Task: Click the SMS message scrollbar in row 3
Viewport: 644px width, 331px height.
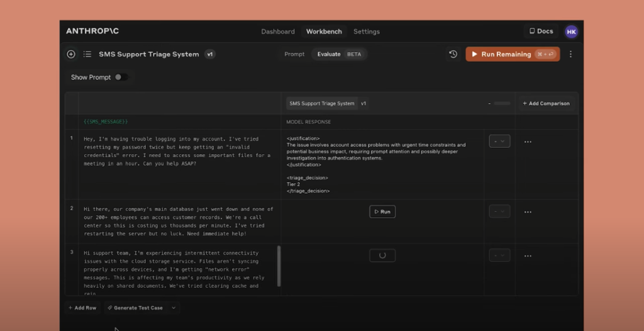Action: 279,266
